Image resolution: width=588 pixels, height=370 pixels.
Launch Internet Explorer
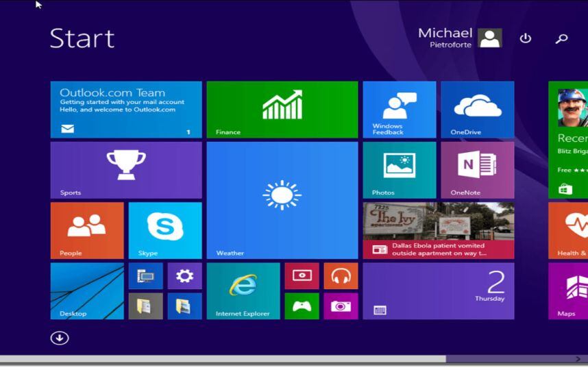(x=243, y=291)
